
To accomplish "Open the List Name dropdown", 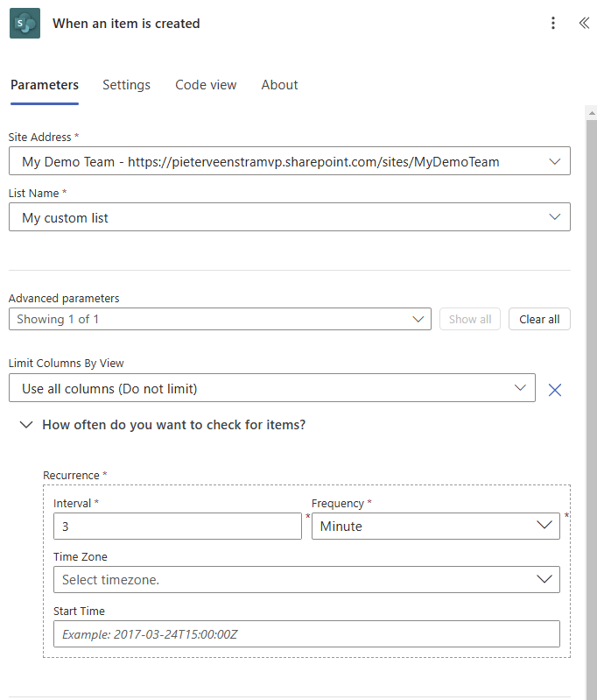I will [x=290, y=217].
